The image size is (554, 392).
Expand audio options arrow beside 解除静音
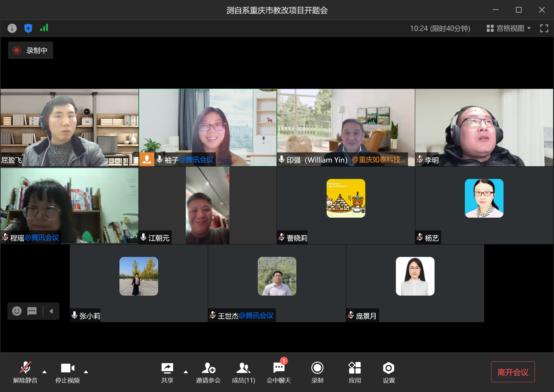click(x=44, y=372)
